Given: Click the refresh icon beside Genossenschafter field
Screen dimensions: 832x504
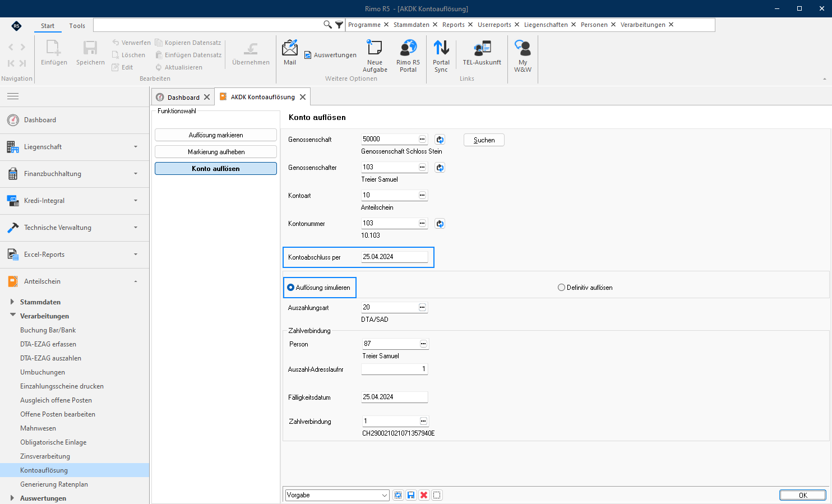Looking at the screenshot, I should pyautogui.click(x=440, y=168).
